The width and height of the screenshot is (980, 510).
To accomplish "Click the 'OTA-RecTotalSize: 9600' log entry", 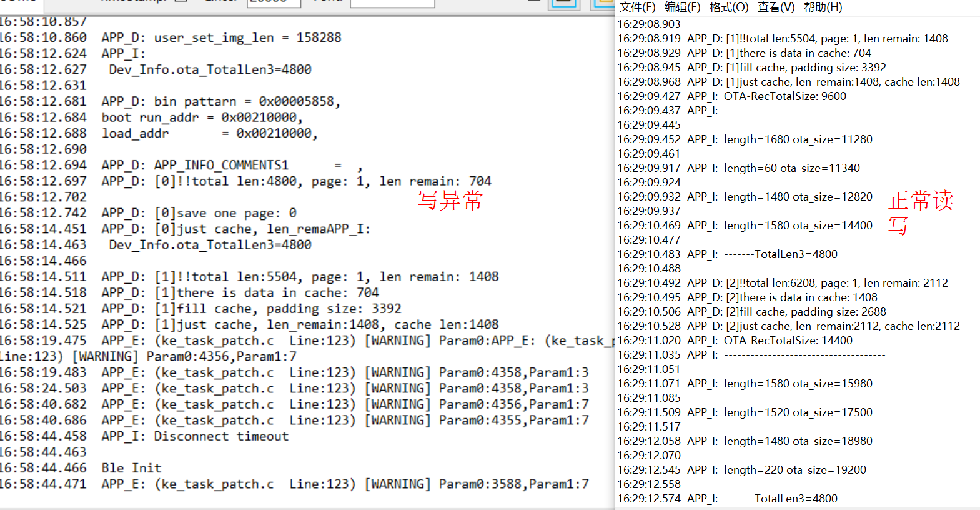I will 784,96.
